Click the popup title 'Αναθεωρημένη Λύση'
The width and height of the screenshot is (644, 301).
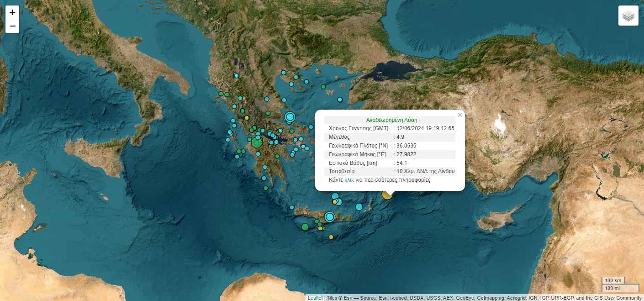click(x=391, y=120)
